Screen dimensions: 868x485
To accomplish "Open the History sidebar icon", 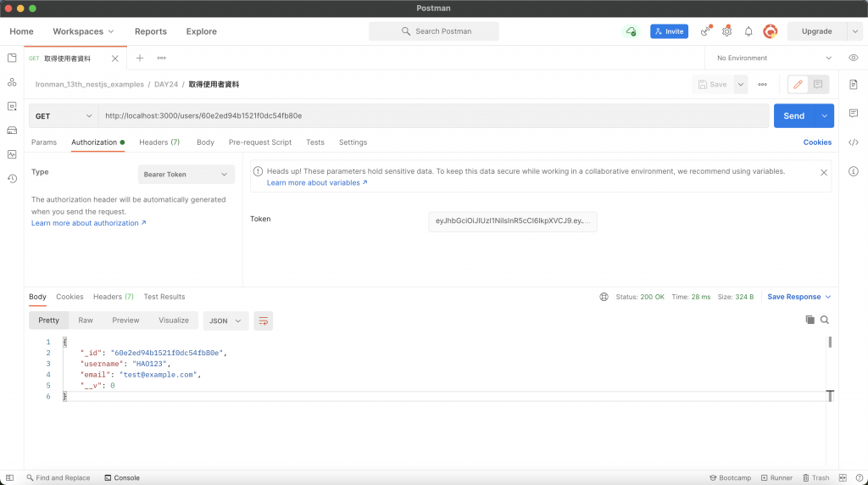I will point(12,179).
